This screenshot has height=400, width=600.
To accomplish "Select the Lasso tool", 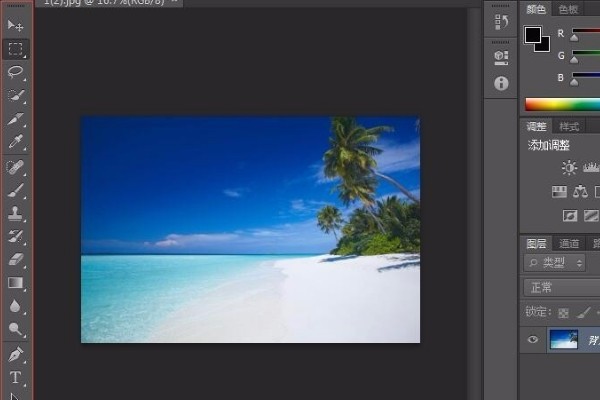I will point(15,72).
